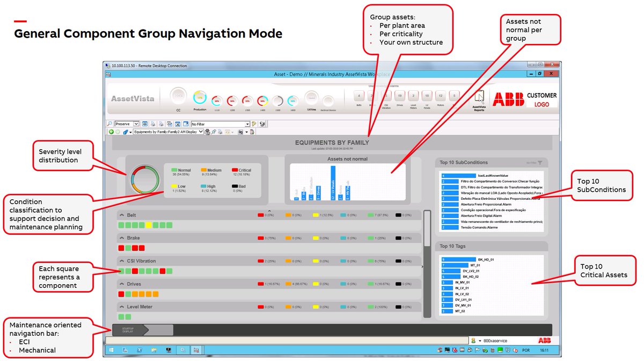Screen dimensions: 644x361
Task: Select MT_02 in Top 10 Tags
Action: (x=453, y=311)
